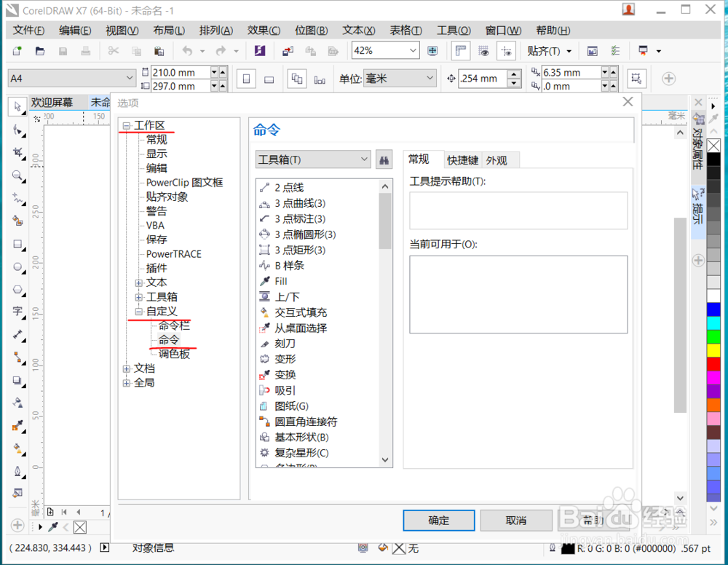Viewport: 728px width, 565px height.
Task: Click the Import icon
Action: pos(288,51)
